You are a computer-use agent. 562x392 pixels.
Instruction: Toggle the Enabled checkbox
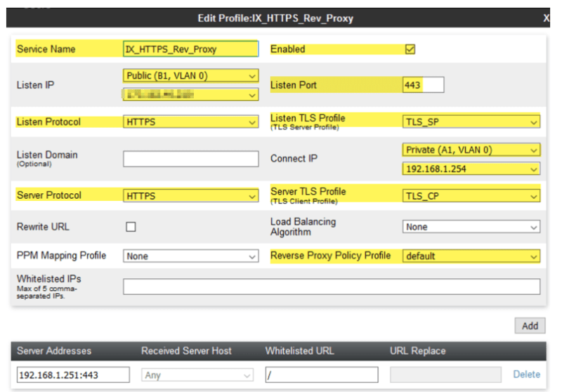pos(410,49)
